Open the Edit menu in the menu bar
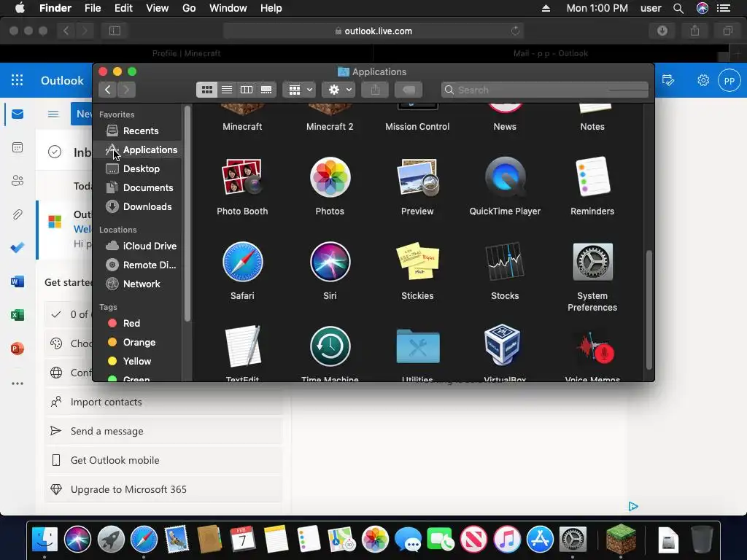 pyautogui.click(x=123, y=8)
